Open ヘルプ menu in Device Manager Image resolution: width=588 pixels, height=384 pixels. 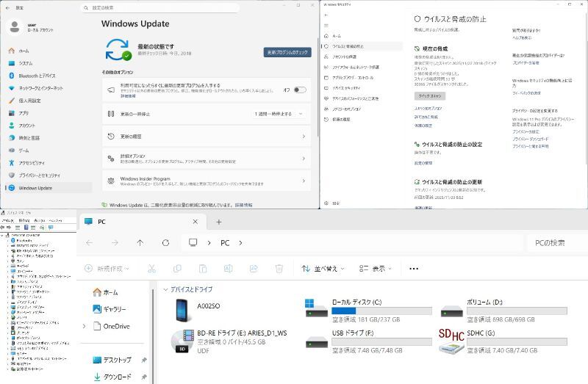[56, 221]
